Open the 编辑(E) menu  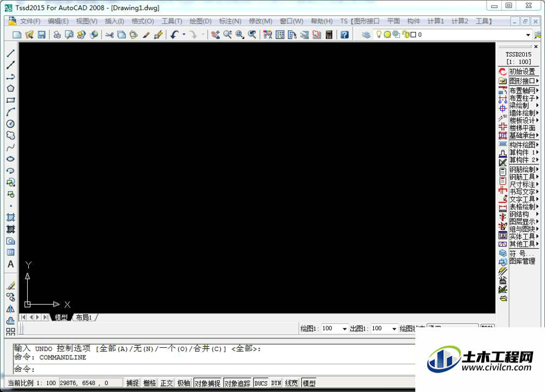click(58, 21)
